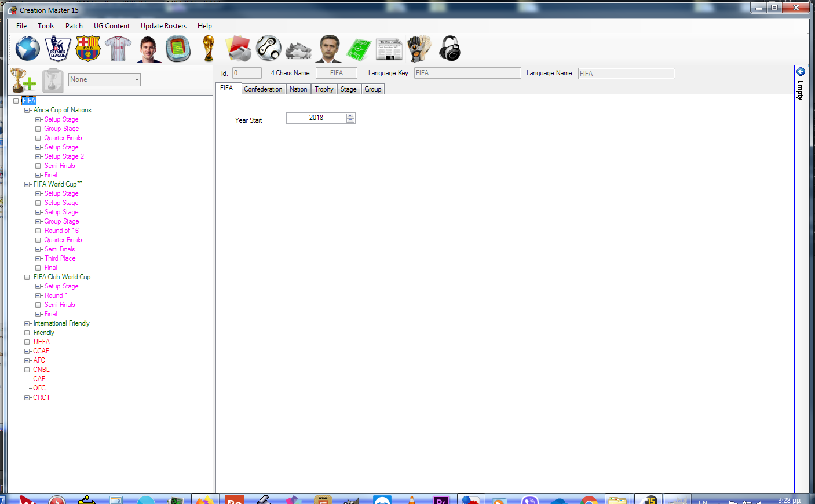Select the OFC tree item
Image resolution: width=815 pixels, height=504 pixels.
39,388
